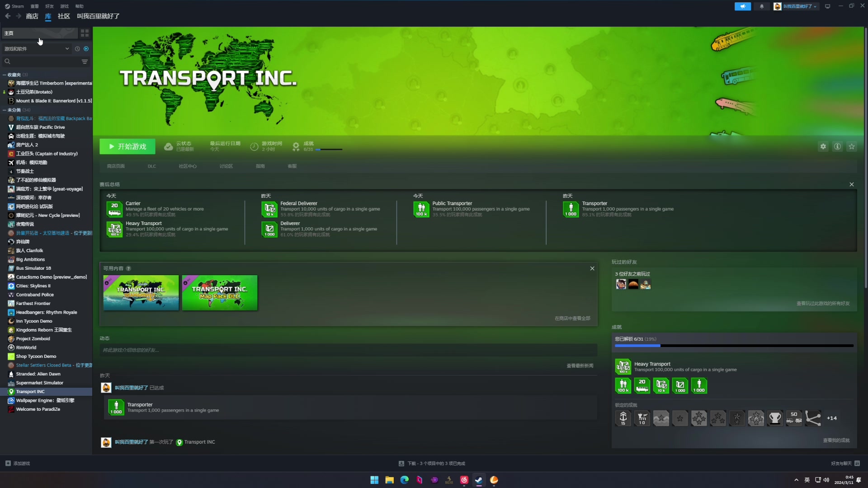
Task: Open the library grid view icon
Action: tap(85, 33)
